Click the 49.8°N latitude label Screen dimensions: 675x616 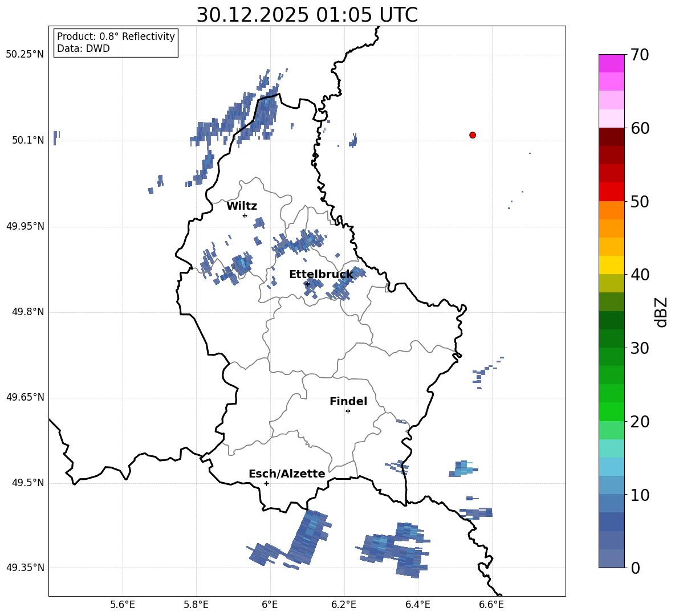(x=28, y=312)
